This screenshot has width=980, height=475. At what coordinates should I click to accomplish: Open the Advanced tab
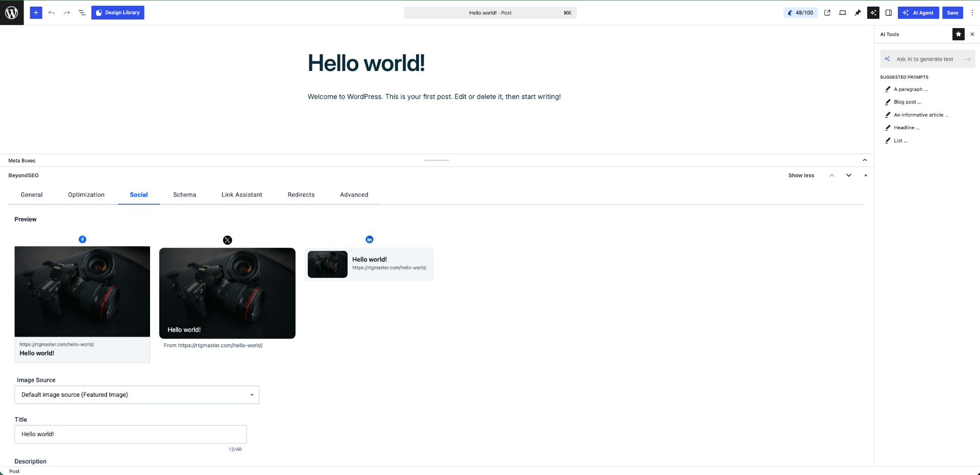pos(354,195)
